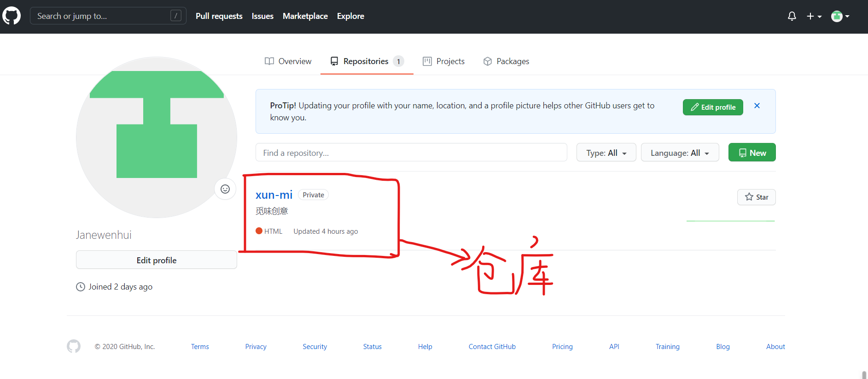Screen dimensions: 868x379
Task: Open the Help footer link
Action: [x=425, y=347]
